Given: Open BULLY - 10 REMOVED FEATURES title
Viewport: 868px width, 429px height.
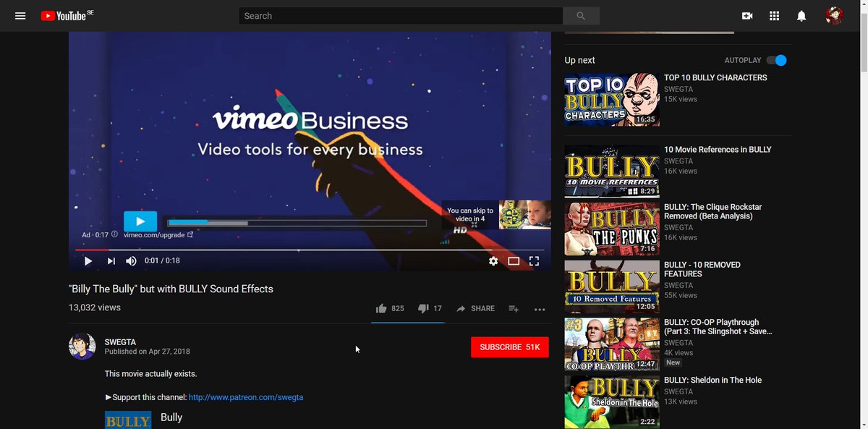Looking at the screenshot, I should tap(702, 269).
